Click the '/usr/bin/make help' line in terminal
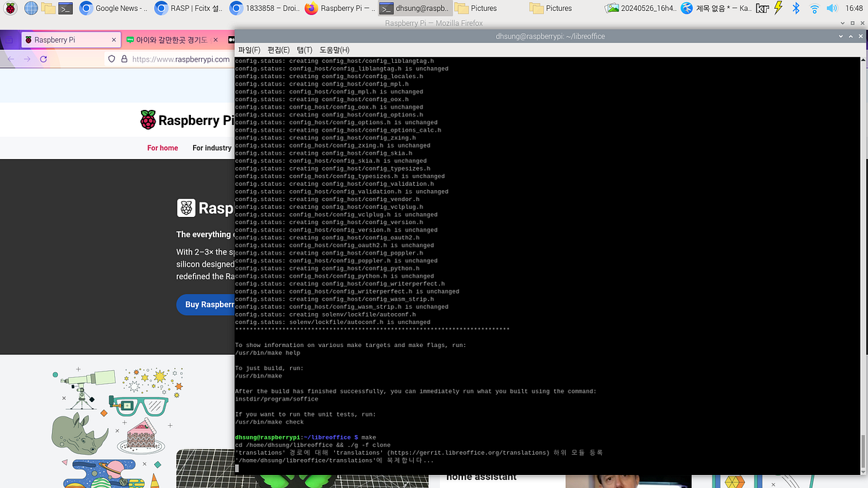 click(x=267, y=353)
